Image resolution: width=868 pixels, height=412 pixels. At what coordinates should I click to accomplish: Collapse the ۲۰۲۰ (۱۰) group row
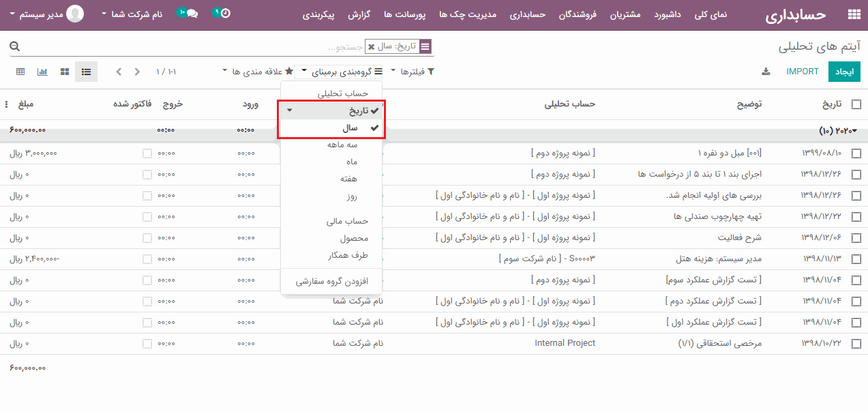click(x=838, y=130)
